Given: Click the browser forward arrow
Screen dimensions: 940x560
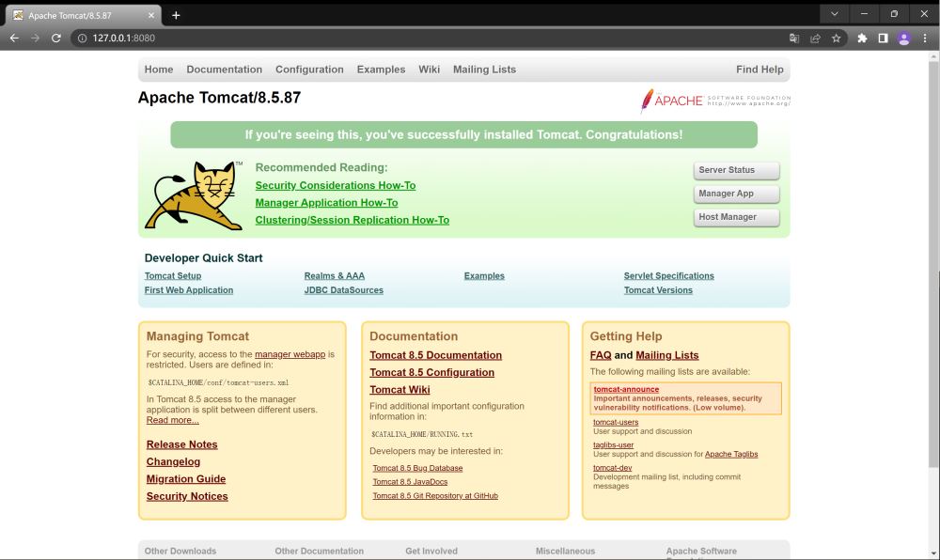Looking at the screenshot, I should pos(36,38).
